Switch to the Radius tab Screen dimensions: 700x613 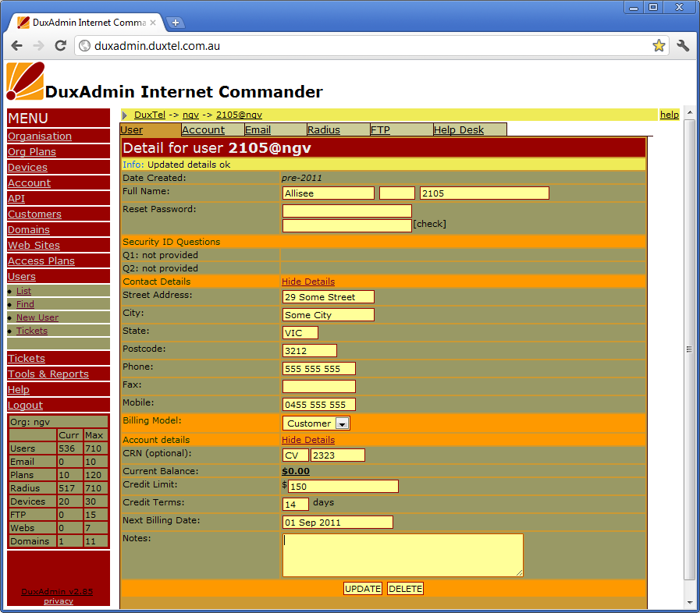pyautogui.click(x=324, y=129)
